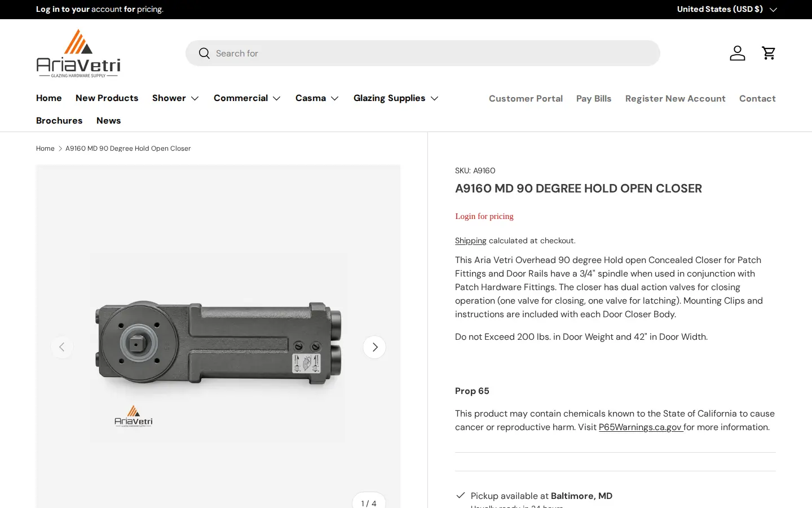812x508 pixels.
Task: Visit the P65Warnings.ca.gov link
Action: click(x=641, y=427)
